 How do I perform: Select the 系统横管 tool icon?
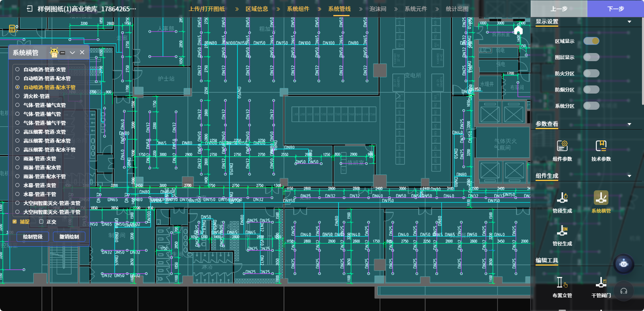point(601,198)
